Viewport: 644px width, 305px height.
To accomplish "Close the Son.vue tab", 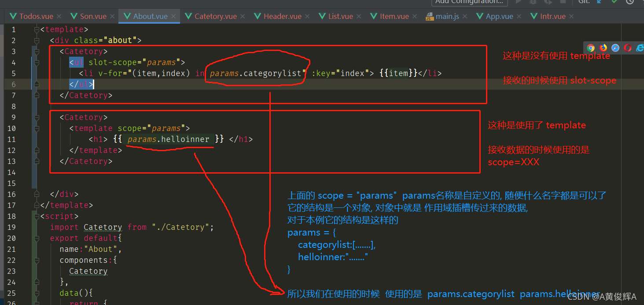I will coord(112,16).
